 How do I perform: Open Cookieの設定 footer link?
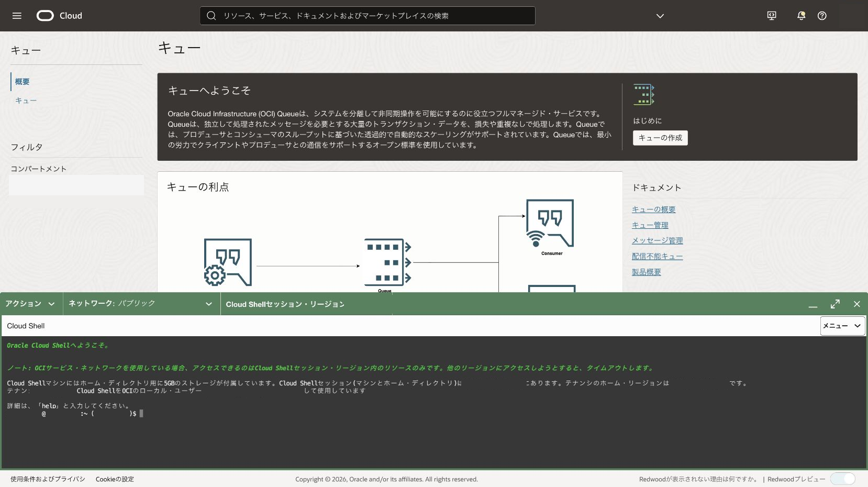(115, 479)
